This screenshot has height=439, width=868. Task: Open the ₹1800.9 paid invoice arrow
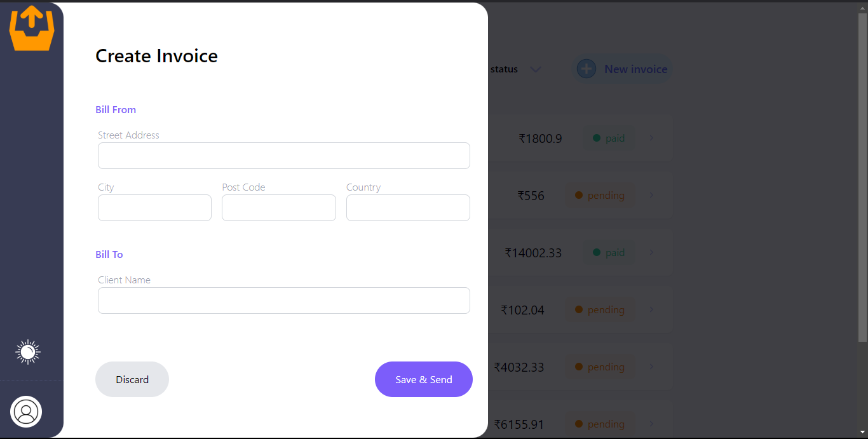tap(652, 138)
